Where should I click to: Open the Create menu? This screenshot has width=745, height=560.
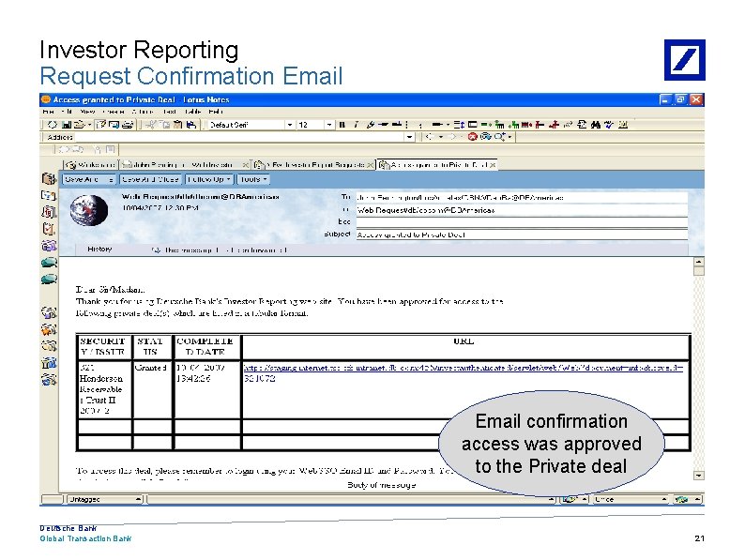pyautogui.click(x=114, y=112)
